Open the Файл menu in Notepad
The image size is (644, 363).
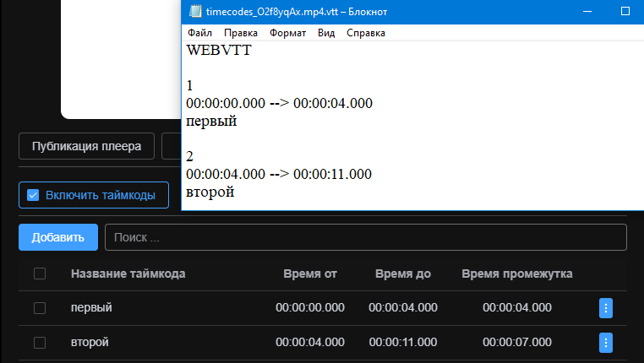coord(199,33)
